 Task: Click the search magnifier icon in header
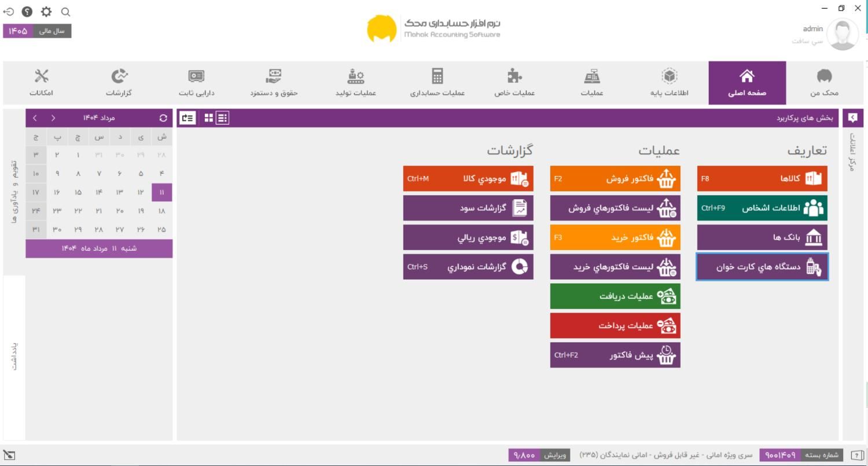tap(65, 12)
